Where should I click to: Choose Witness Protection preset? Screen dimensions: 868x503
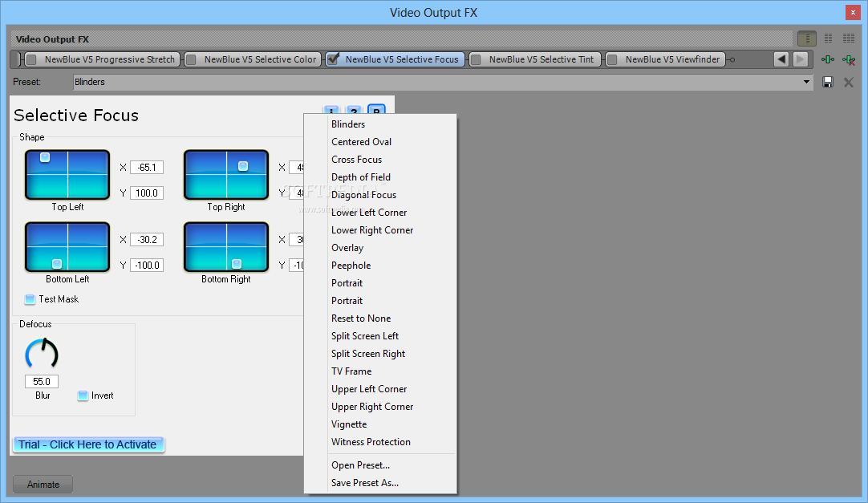[380, 443]
